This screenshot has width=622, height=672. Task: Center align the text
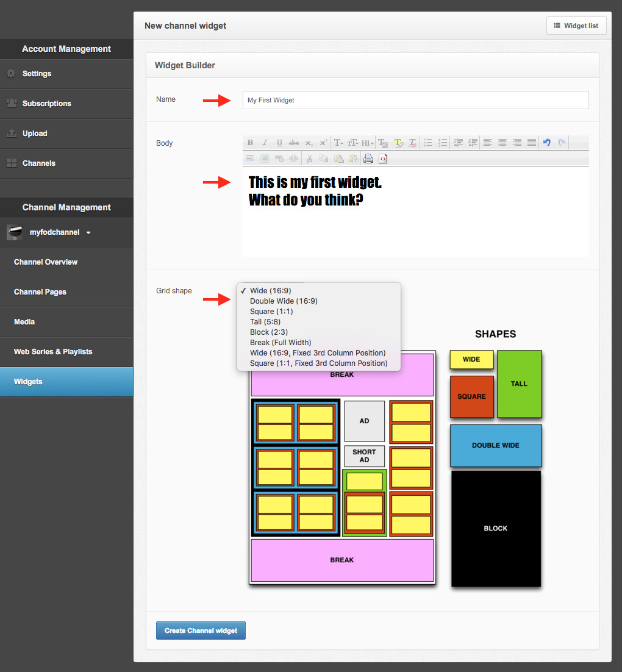coord(502,143)
